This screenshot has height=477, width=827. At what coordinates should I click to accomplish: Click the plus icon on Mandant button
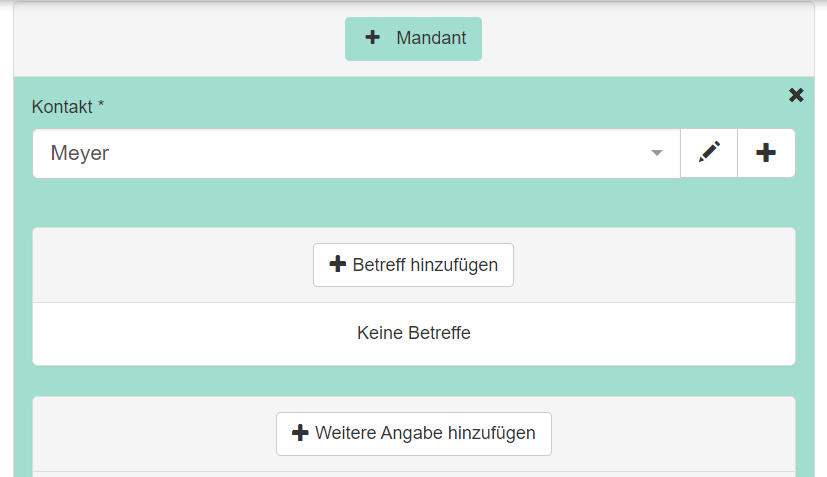point(373,38)
